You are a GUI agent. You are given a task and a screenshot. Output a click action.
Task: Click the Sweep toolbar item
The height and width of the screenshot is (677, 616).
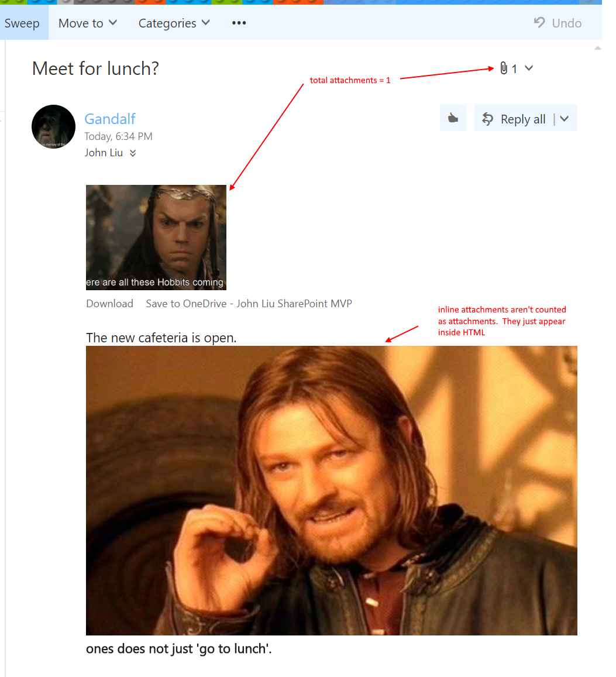[22, 23]
